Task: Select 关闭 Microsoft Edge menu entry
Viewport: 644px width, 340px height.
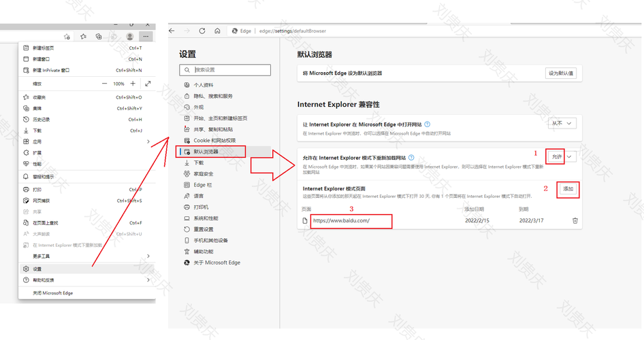Action: coord(86,293)
